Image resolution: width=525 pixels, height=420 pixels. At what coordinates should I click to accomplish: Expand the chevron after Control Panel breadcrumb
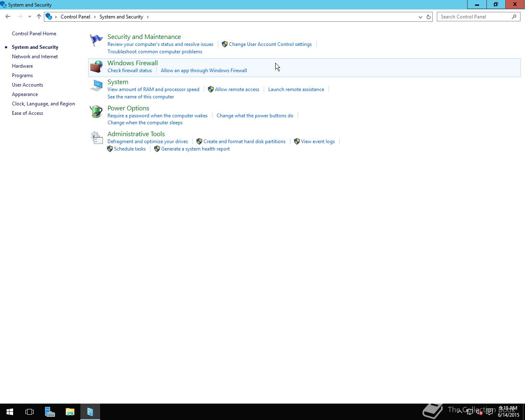[95, 17]
